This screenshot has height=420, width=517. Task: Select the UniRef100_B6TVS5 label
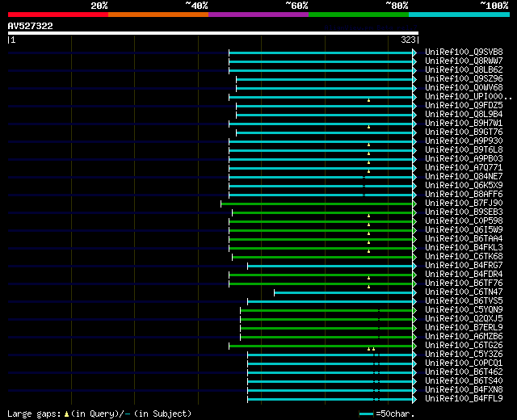click(x=464, y=301)
